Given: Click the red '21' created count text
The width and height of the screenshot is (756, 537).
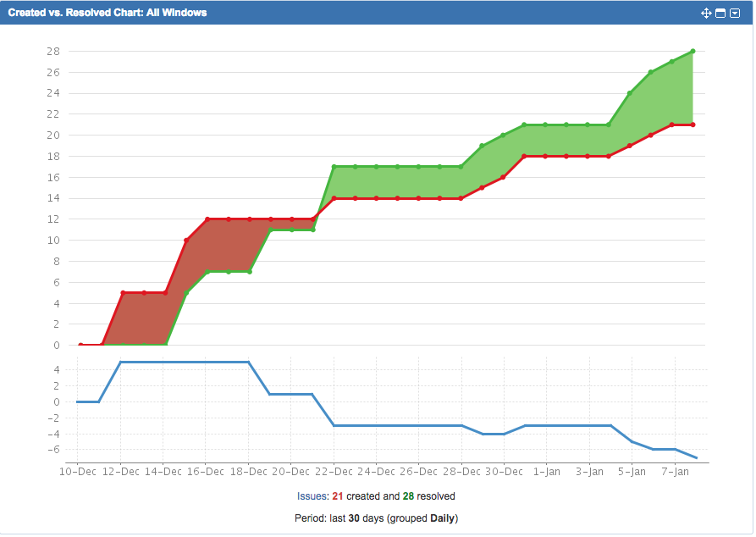Looking at the screenshot, I should pyautogui.click(x=336, y=496).
